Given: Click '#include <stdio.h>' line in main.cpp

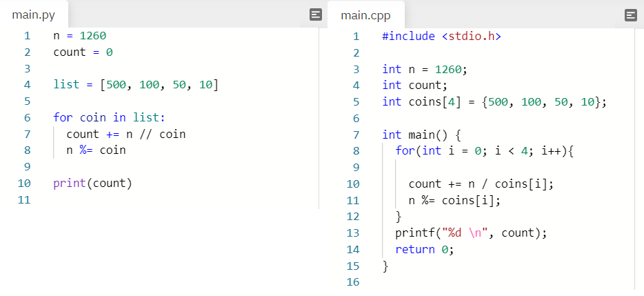Looking at the screenshot, I should [x=441, y=36].
